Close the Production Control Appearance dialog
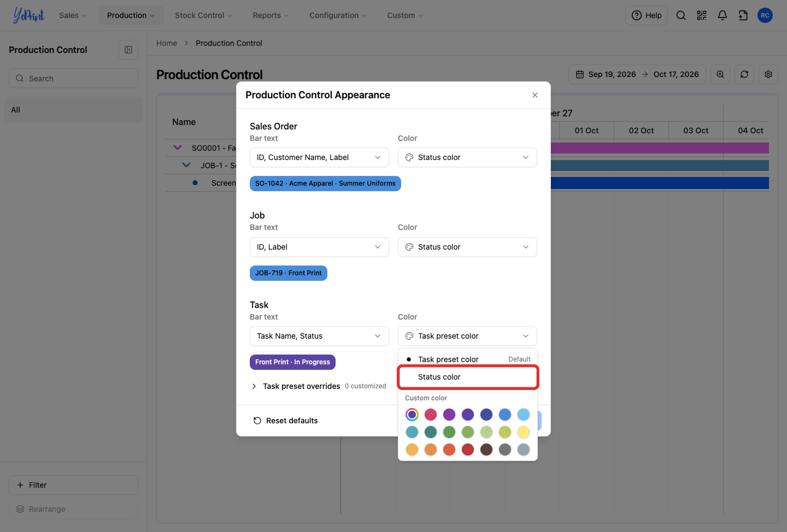Viewport: 787px width, 532px height. (535, 95)
